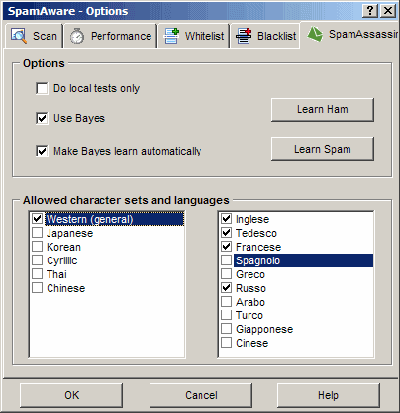Click the SpamAssassin green logo icon
This screenshot has height=413, width=400.
pyautogui.click(x=315, y=34)
